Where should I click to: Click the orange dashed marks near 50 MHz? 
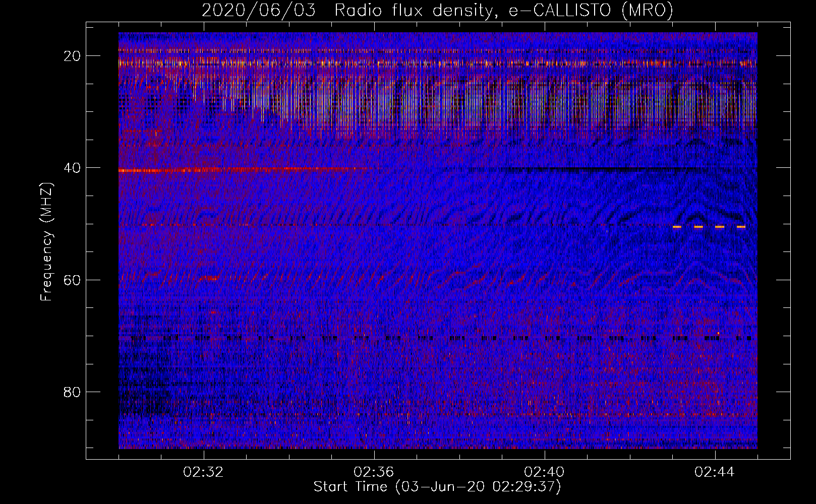pos(709,227)
